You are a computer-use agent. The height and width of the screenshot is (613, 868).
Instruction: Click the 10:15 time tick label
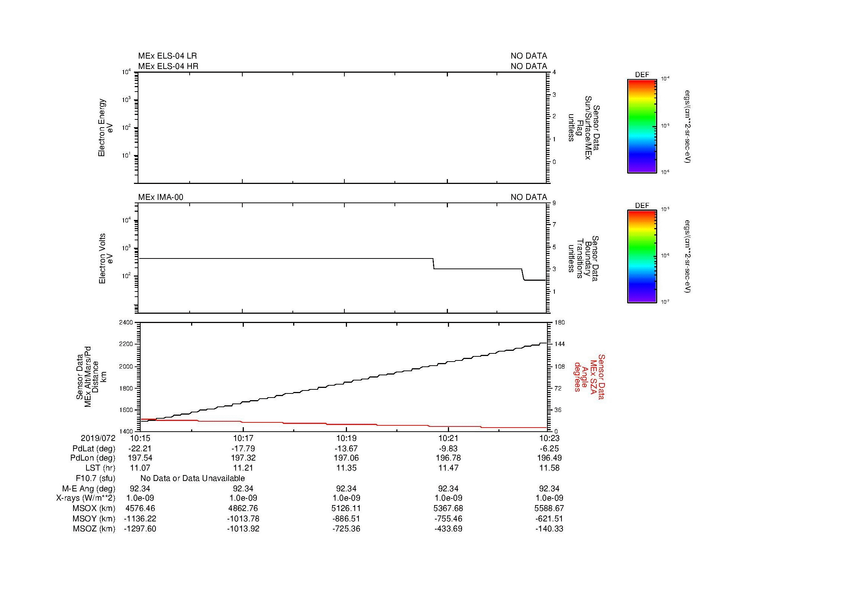pos(140,438)
